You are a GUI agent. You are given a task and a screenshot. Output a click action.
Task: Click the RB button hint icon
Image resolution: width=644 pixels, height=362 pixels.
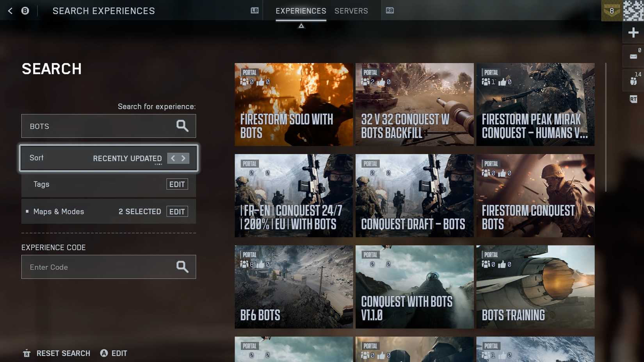[x=390, y=11]
